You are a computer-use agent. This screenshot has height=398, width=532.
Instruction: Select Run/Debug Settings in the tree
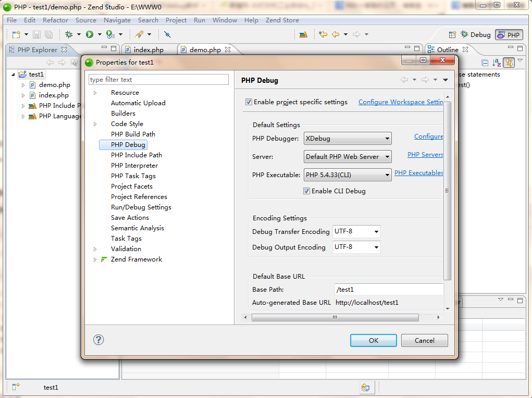[141, 207]
